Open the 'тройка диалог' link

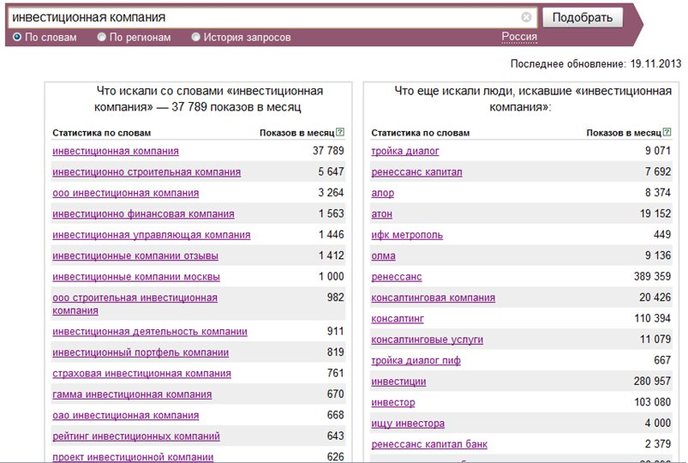pos(405,151)
